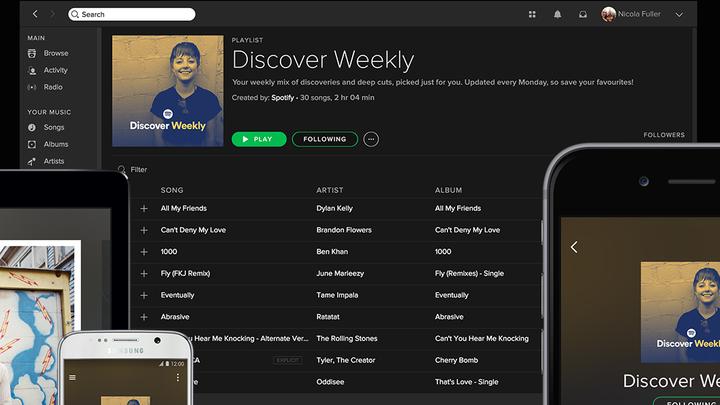Click the Activity sidebar icon

click(32, 71)
